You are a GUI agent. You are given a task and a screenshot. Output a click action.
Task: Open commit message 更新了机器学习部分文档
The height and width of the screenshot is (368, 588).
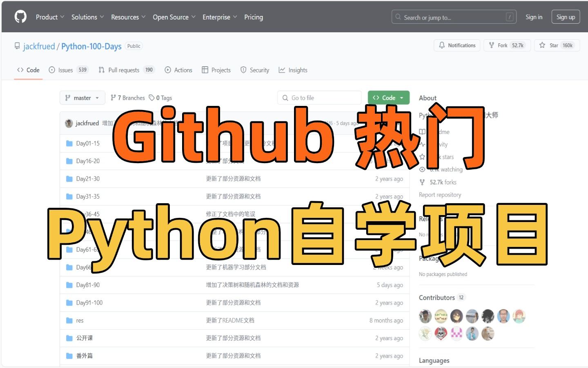(x=236, y=267)
